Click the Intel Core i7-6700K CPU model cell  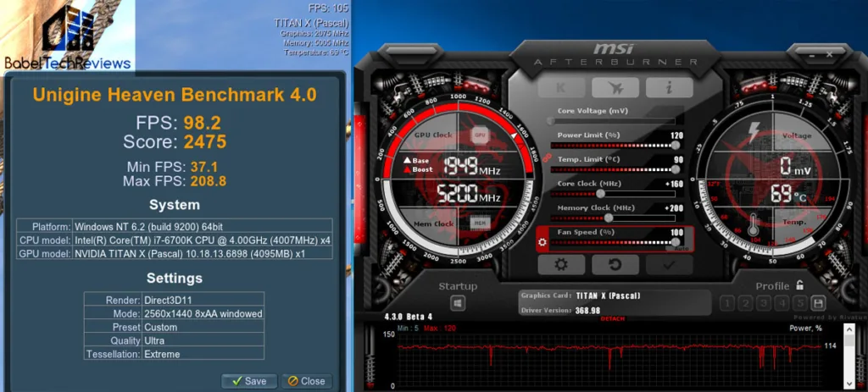(x=203, y=240)
